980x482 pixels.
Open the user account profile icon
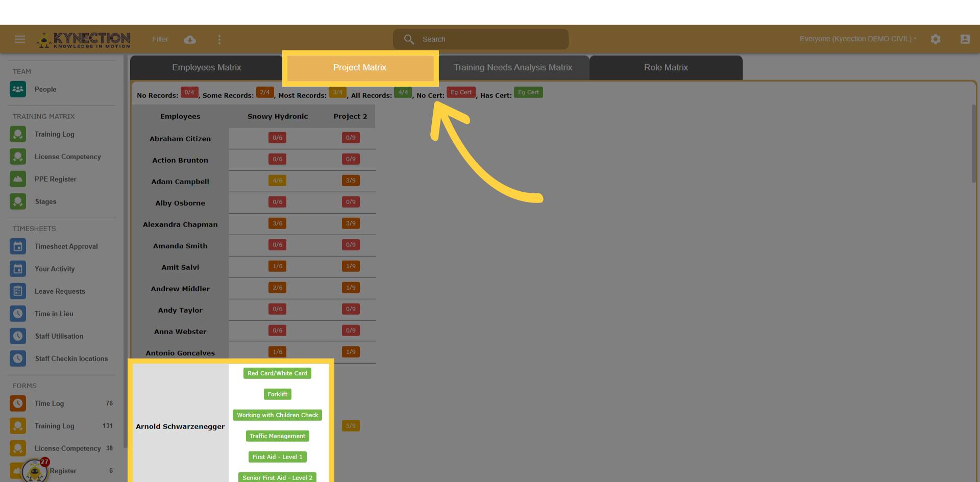(965, 39)
